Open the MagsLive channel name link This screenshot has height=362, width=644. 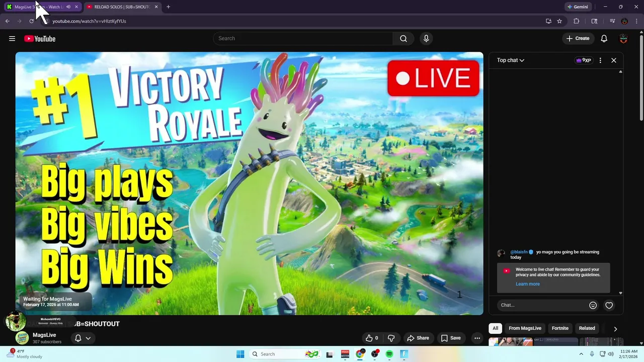click(x=44, y=335)
